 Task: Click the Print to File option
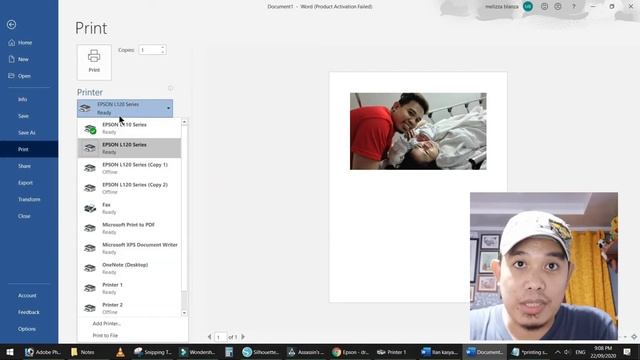point(105,336)
